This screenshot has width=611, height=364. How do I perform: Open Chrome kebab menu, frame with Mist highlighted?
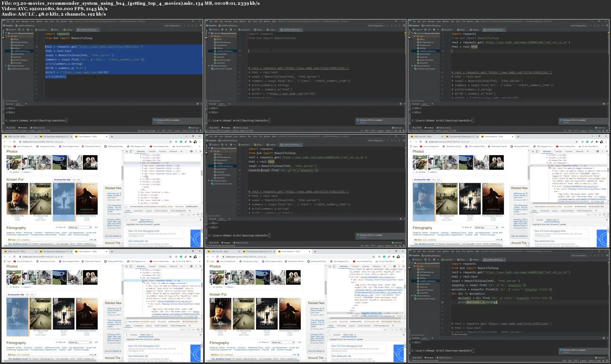pos(200,142)
